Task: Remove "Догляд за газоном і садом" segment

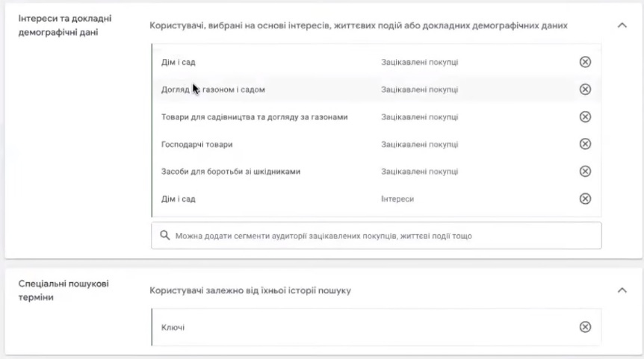Action: [586, 90]
